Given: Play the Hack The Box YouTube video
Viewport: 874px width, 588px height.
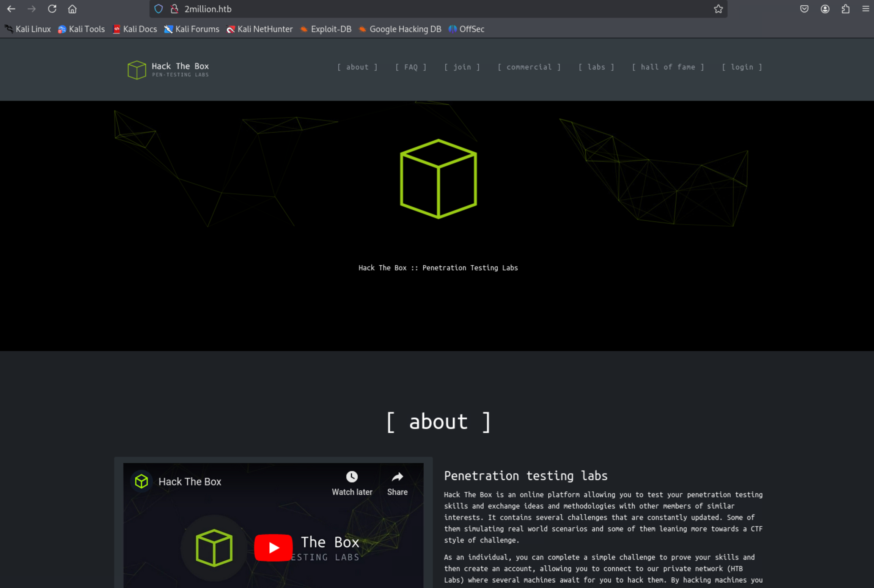Looking at the screenshot, I should [273, 547].
